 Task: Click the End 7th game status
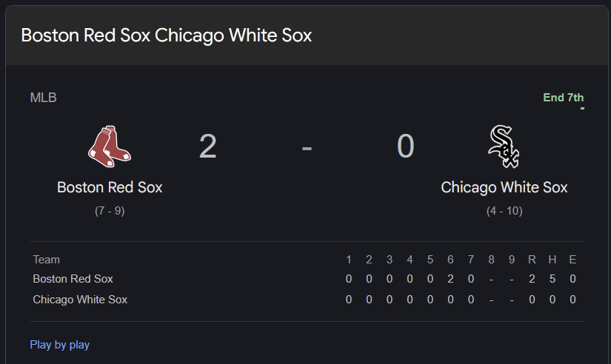[x=563, y=98]
